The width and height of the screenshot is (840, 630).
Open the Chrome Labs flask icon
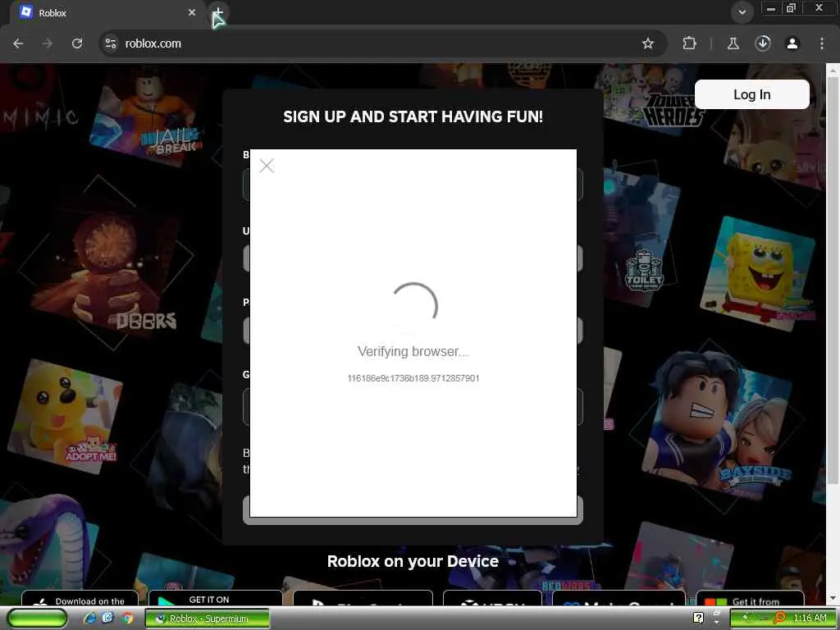[733, 43]
